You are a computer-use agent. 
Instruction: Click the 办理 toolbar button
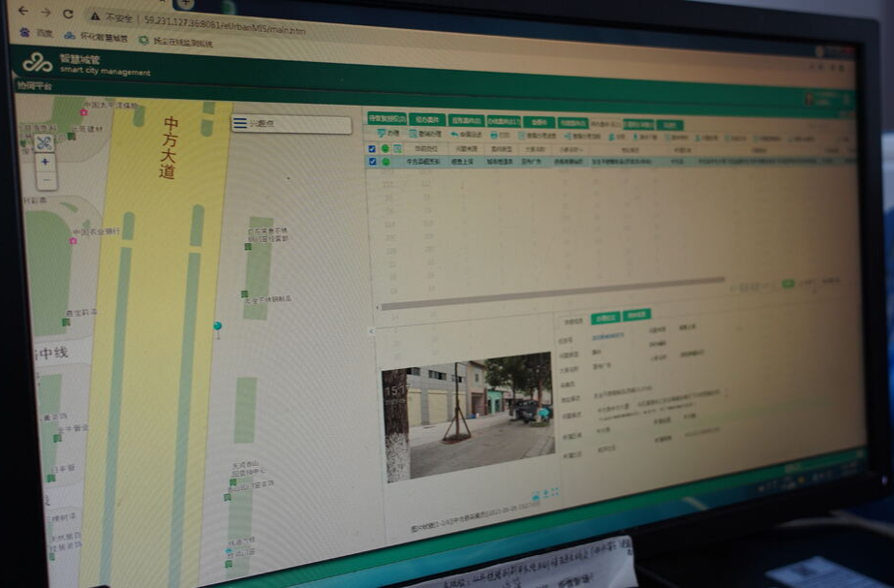tap(388, 134)
